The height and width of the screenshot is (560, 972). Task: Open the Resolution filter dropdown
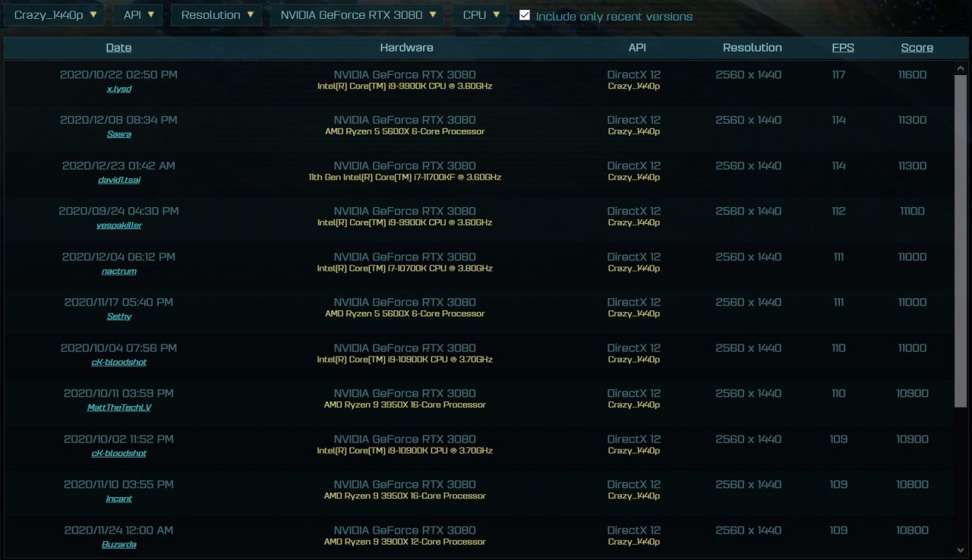(216, 14)
